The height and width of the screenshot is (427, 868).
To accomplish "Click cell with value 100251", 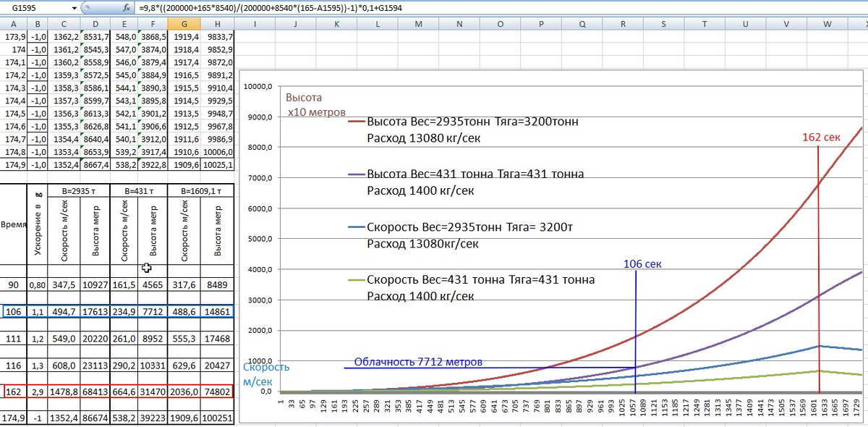I will point(217,418).
